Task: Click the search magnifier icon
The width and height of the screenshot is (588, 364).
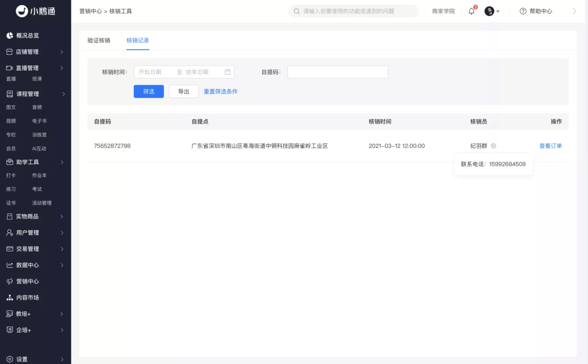Action: tap(297, 11)
